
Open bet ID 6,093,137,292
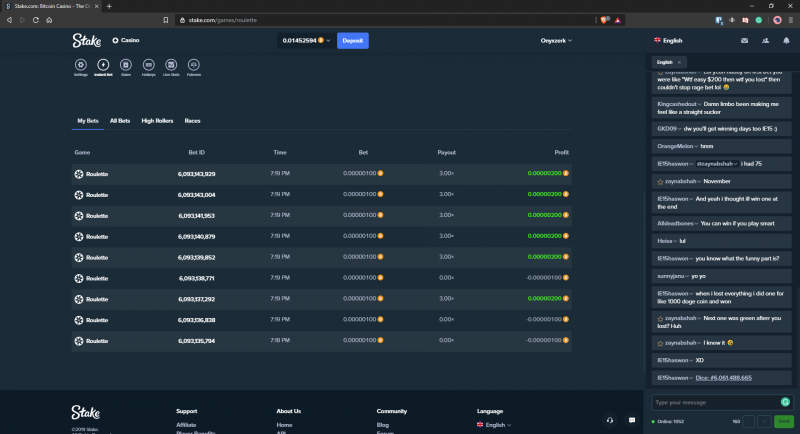click(x=196, y=299)
